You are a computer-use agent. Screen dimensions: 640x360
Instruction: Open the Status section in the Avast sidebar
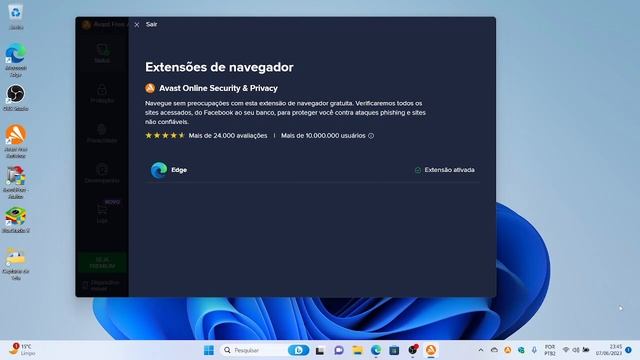point(102,53)
